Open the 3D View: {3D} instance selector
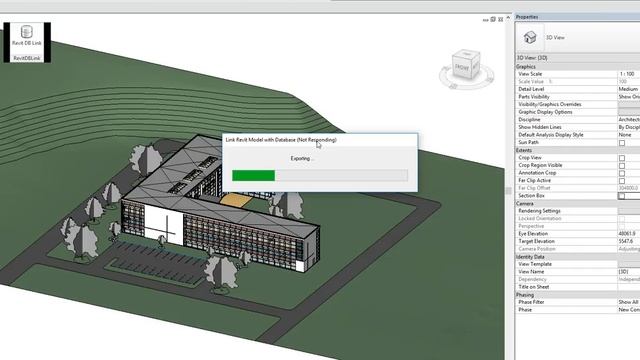 pos(578,58)
